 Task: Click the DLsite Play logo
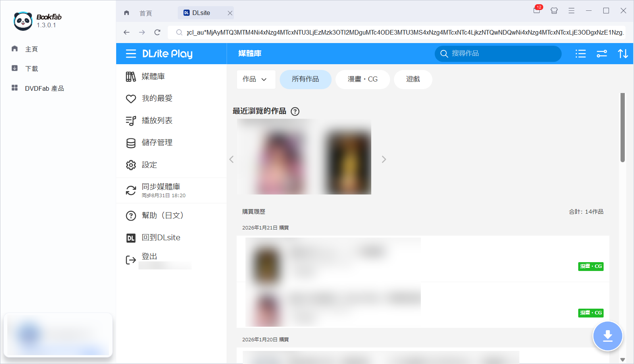point(167,54)
